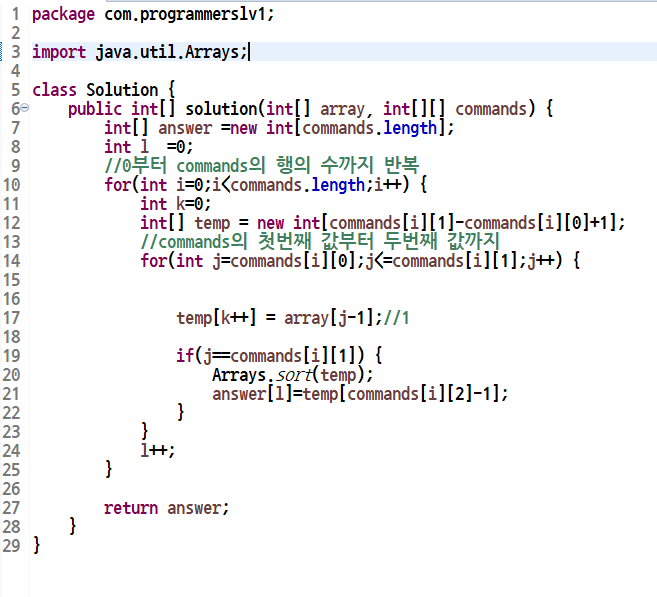Click 'public' keyword on line 6

click(95, 109)
